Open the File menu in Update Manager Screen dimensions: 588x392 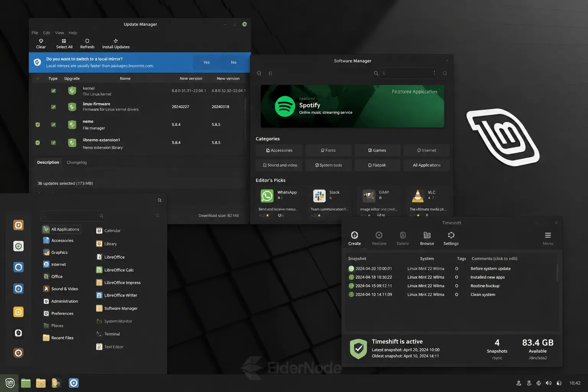35,33
